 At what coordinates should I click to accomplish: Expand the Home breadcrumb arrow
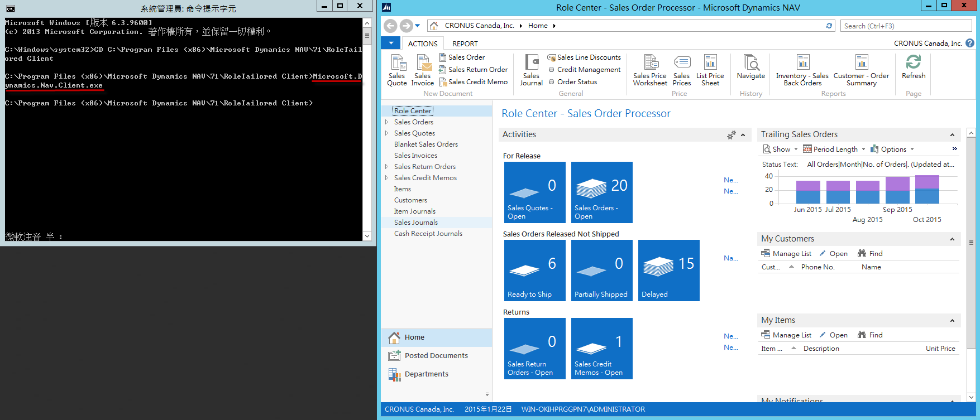click(x=554, y=26)
